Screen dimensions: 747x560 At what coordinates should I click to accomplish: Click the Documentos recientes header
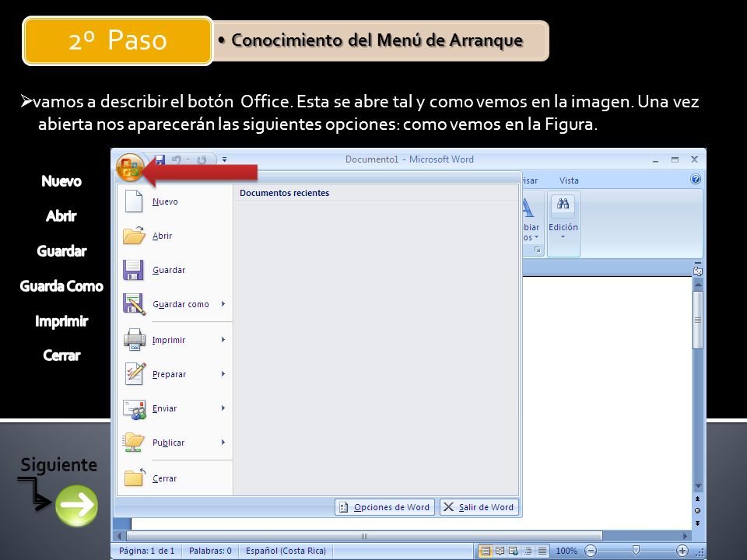tap(285, 193)
